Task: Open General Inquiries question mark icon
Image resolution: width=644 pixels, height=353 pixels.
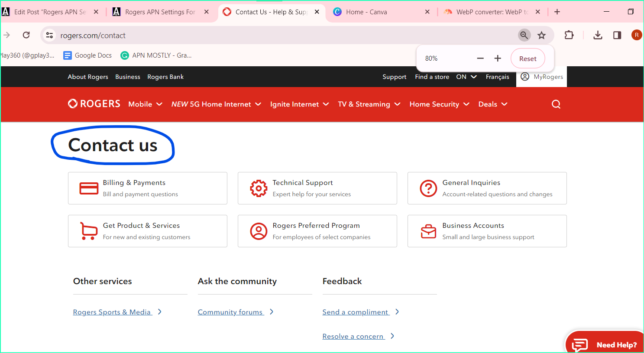Action: click(428, 188)
